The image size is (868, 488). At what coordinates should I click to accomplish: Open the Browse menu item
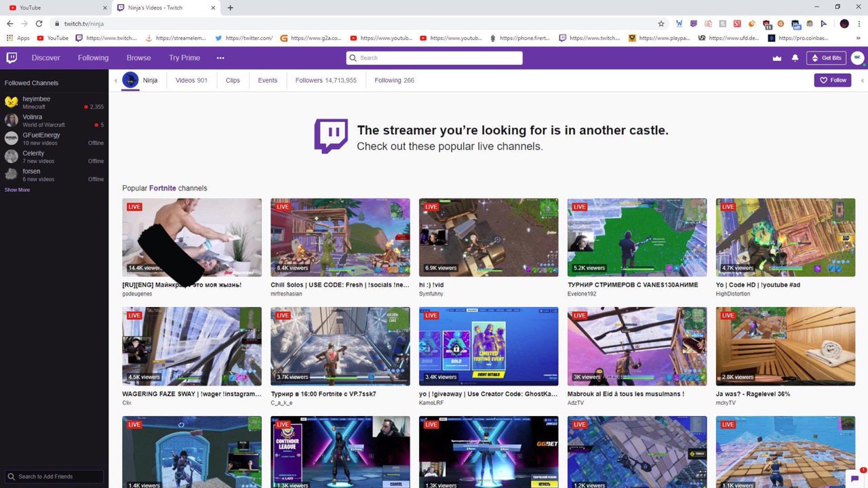click(138, 58)
